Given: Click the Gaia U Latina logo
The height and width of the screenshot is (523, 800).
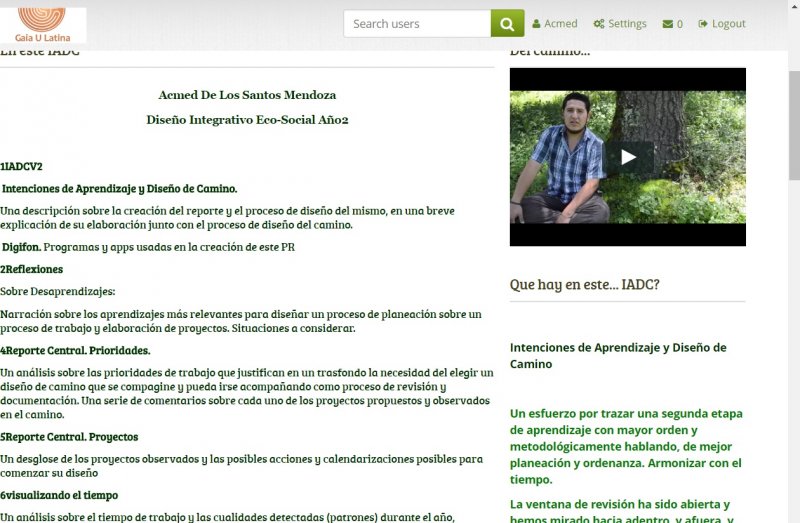Looking at the screenshot, I should pyautogui.click(x=42, y=25).
